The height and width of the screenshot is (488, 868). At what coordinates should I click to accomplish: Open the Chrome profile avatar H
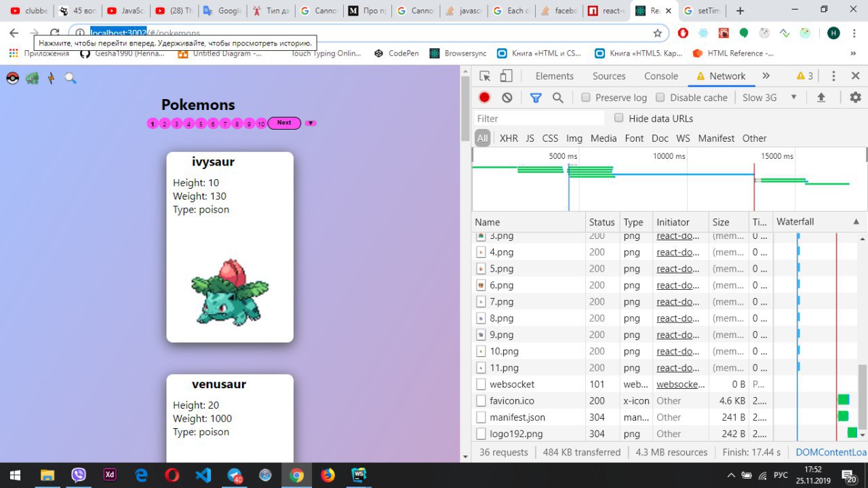point(833,33)
